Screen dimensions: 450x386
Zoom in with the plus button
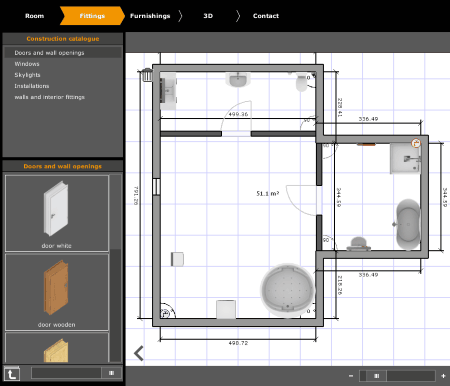coord(443,376)
